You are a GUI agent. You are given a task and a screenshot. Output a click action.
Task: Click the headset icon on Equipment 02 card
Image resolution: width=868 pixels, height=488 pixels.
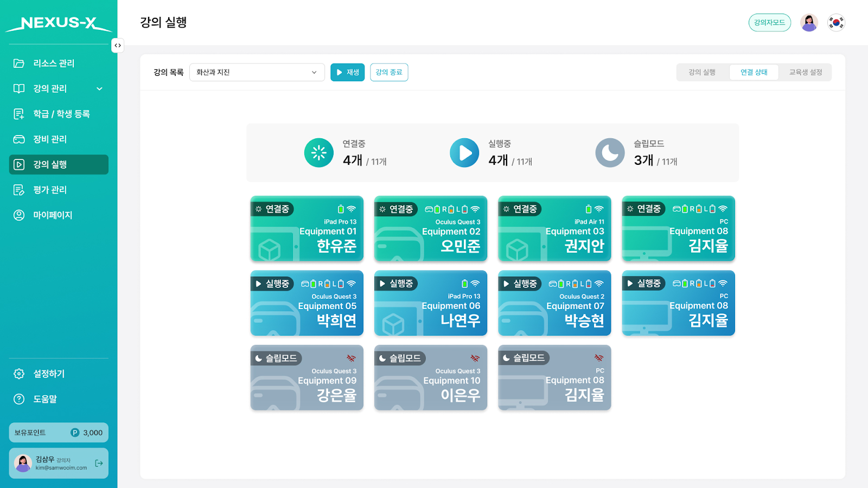[x=429, y=209]
